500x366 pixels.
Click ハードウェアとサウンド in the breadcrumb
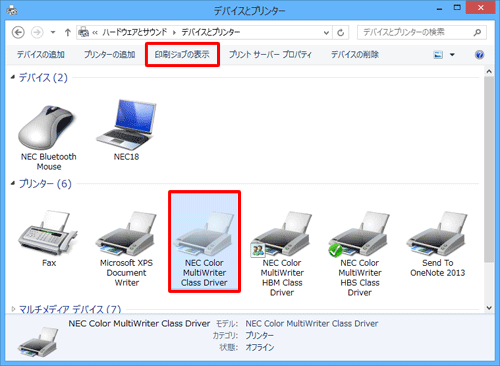[x=134, y=32]
